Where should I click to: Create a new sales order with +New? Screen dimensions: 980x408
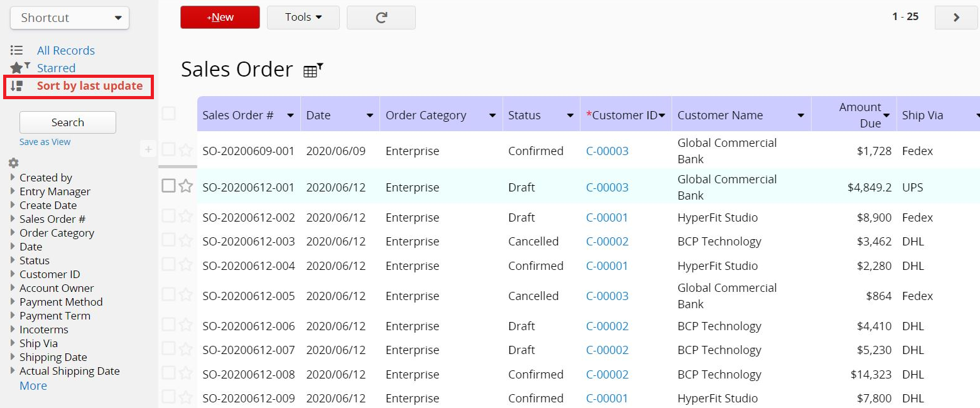coord(220,18)
